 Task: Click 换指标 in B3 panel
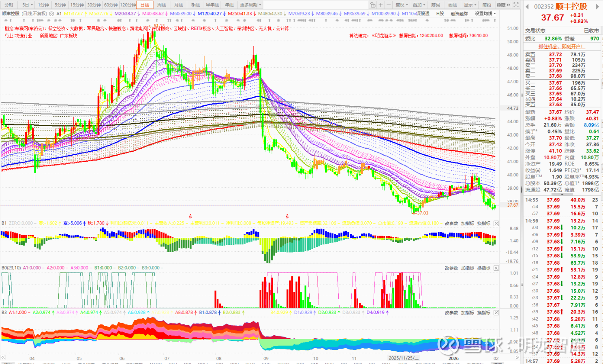pyautogui.click(x=484, y=313)
